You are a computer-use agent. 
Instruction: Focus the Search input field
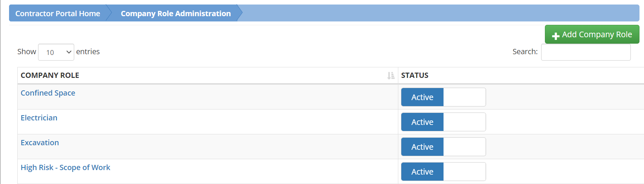586,52
